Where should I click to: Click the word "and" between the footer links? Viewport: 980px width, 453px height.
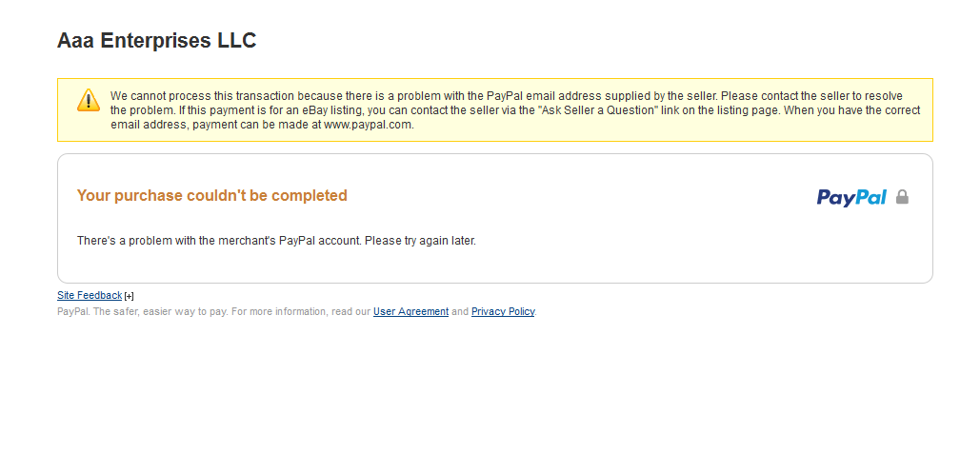coord(460,312)
